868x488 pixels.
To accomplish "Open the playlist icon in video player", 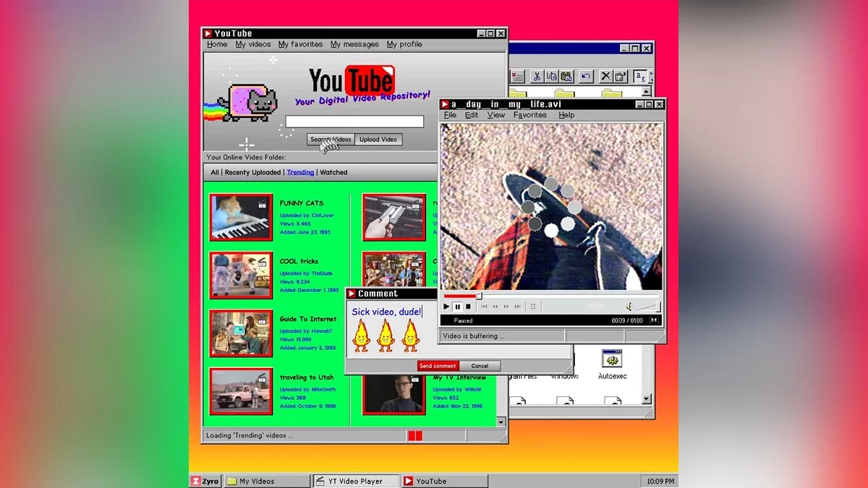I will coord(533,307).
